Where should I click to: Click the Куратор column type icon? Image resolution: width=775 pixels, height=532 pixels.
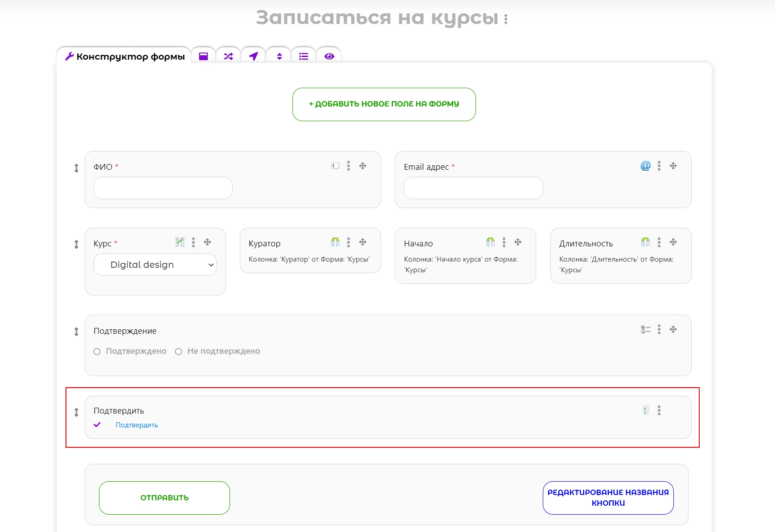tap(335, 242)
